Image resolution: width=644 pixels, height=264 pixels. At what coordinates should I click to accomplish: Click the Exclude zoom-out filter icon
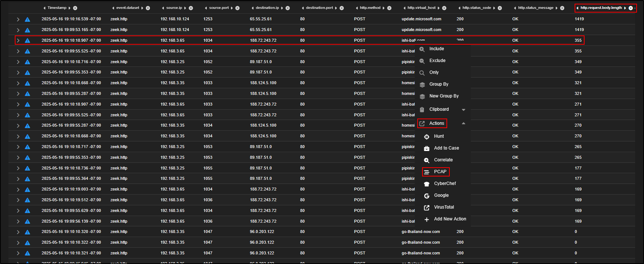point(422,61)
